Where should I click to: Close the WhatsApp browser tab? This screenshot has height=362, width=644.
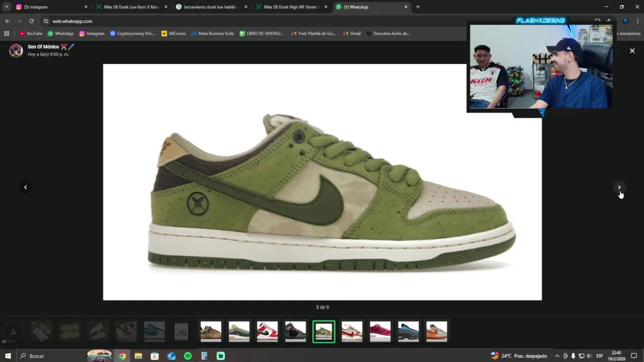406,7
